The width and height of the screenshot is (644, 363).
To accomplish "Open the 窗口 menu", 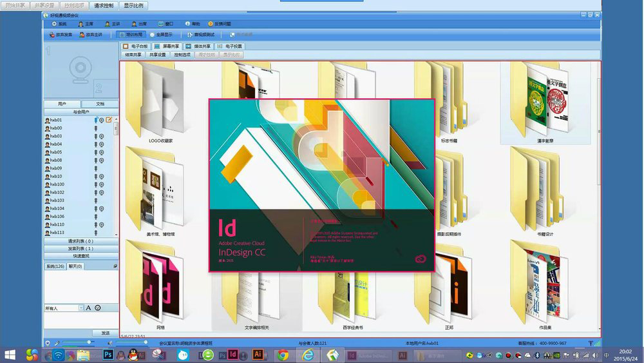I will [x=166, y=24].
